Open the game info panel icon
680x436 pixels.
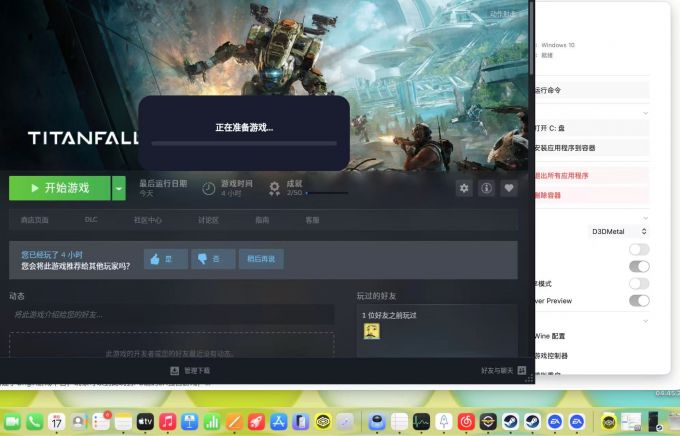coord(487,188)
